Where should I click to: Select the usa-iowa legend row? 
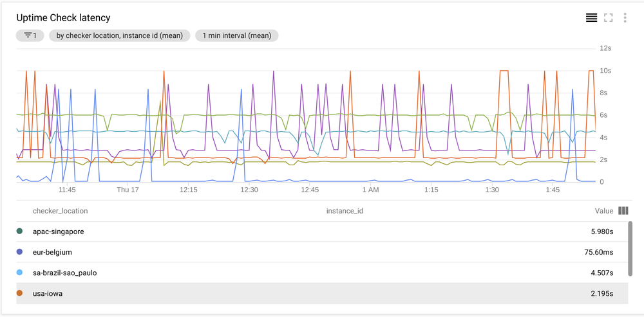322,294
